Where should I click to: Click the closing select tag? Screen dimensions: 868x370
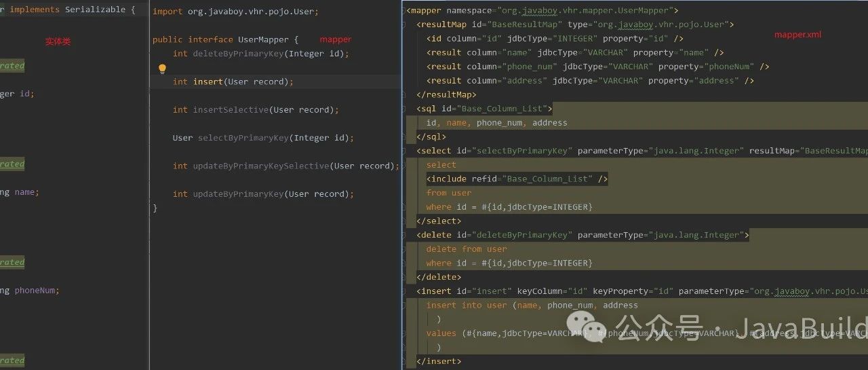coord(439,221)
